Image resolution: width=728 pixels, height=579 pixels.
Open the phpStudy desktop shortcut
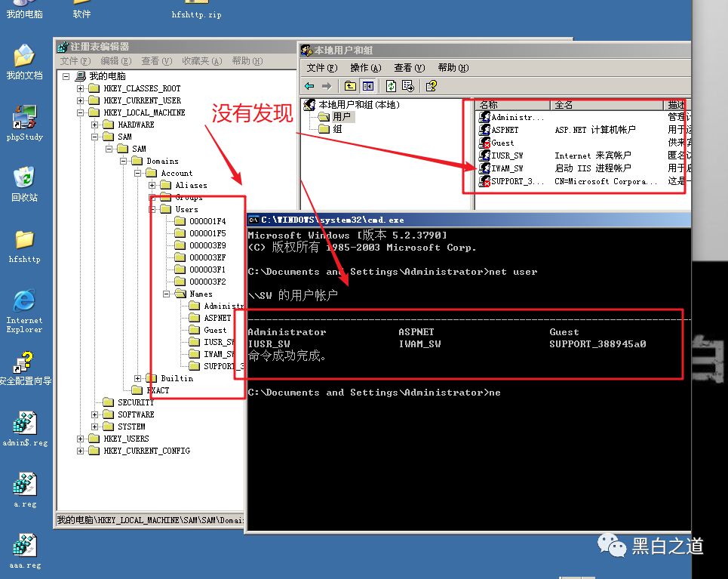(x=24, y=119)
